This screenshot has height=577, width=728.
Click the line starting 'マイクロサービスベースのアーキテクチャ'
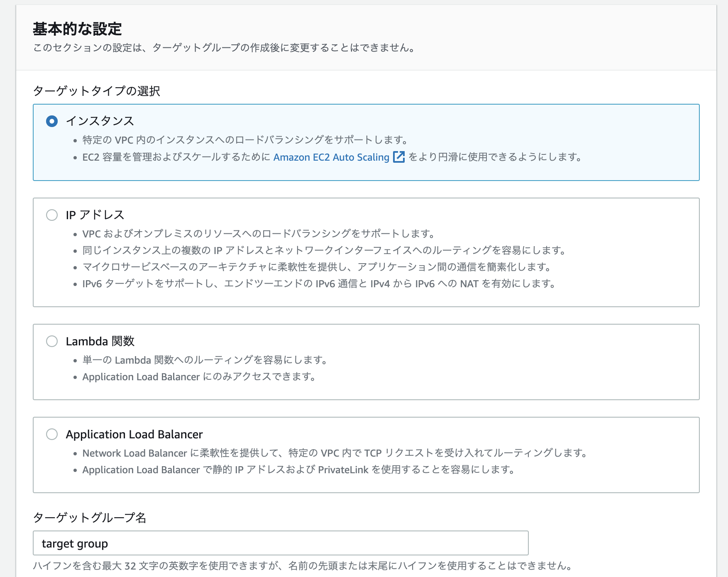click(317, 267)
